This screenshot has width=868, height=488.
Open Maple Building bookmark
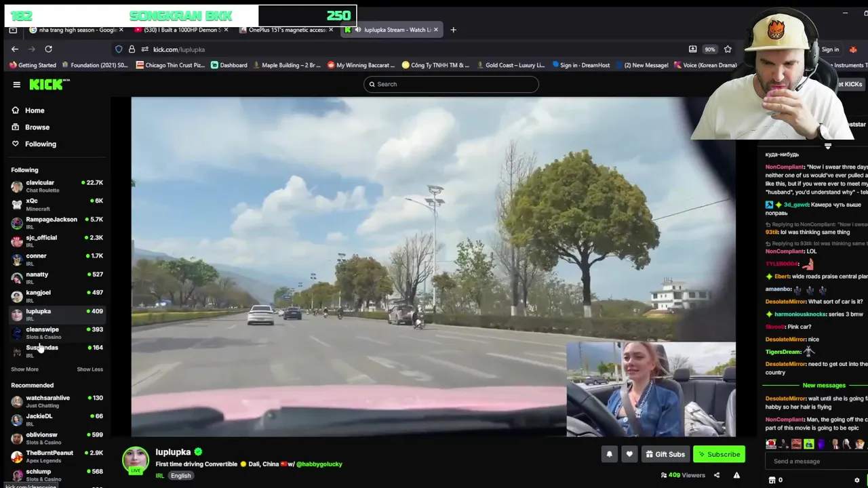[x=286, y=65]
